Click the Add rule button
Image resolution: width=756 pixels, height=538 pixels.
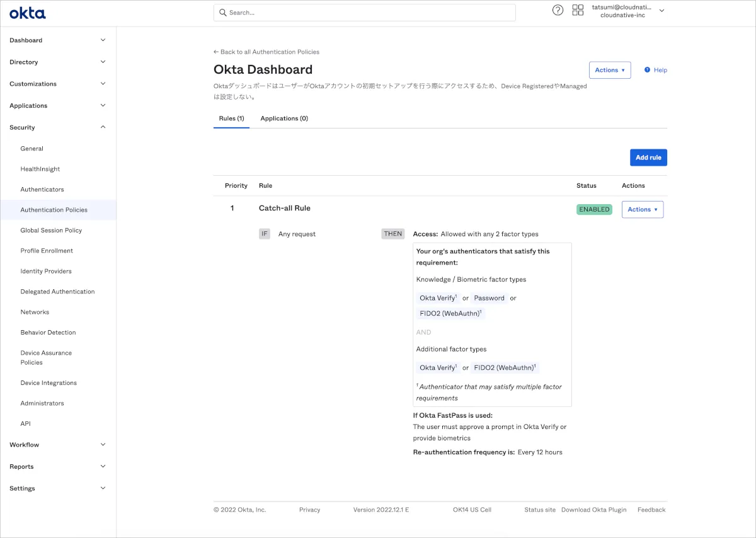tap(648, 157)
